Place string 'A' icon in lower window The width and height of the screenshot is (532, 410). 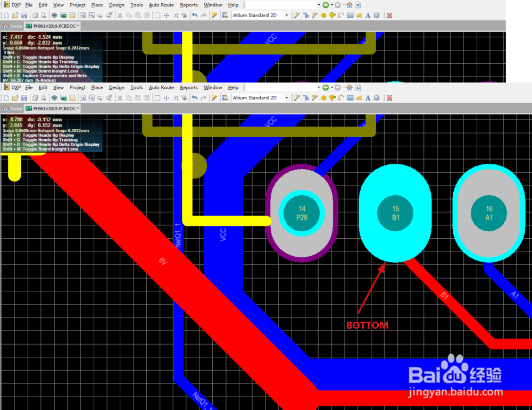[368, 98]
